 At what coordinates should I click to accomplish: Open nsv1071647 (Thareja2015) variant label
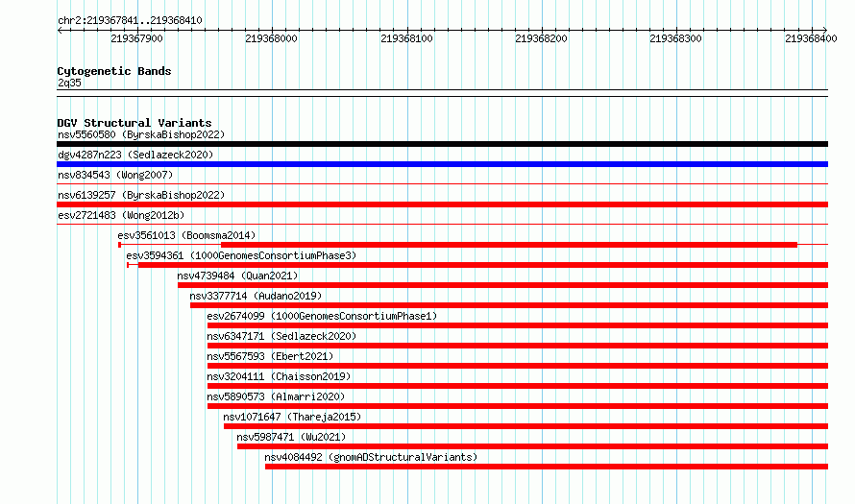coord(292,417)
